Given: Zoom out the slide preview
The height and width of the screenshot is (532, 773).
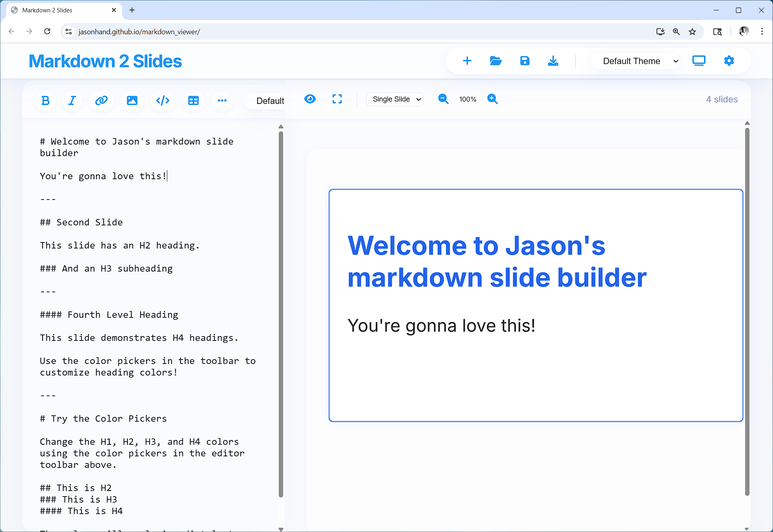Looking at the screenshot, I should 443,99.
